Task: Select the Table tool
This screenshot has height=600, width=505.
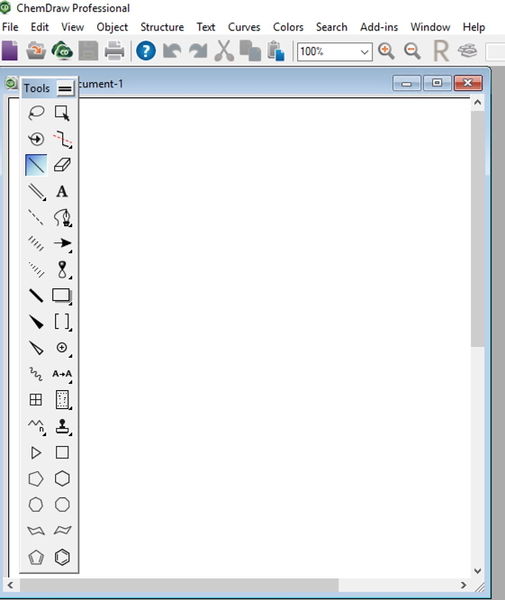Action: (x=36, y=400)
